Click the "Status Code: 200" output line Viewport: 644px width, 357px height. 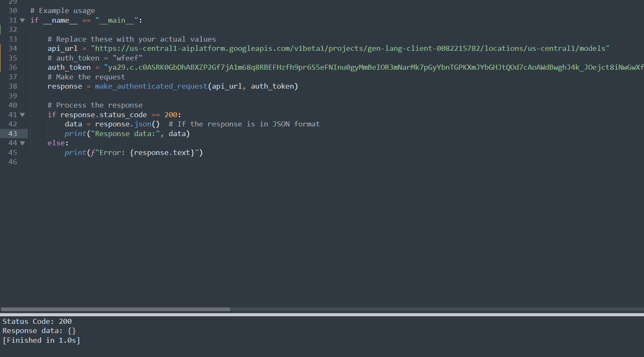tap(37, 321)
